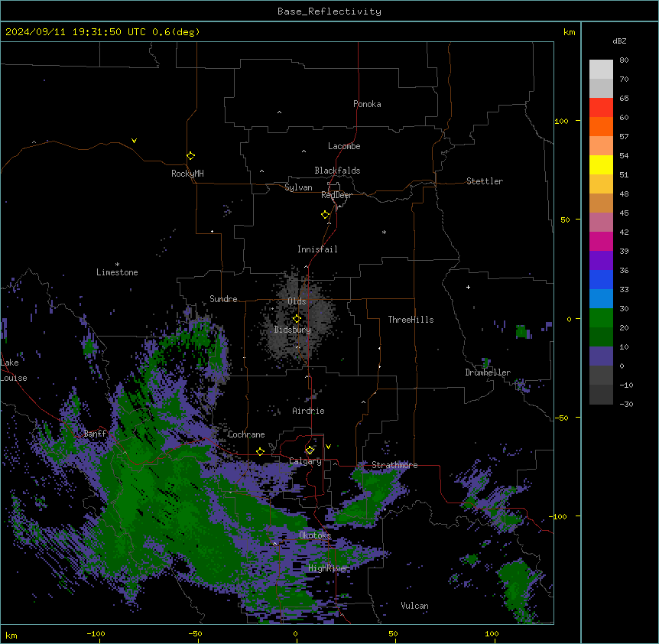
Task: Select the ThreeHills label
Action: [411, 320]
